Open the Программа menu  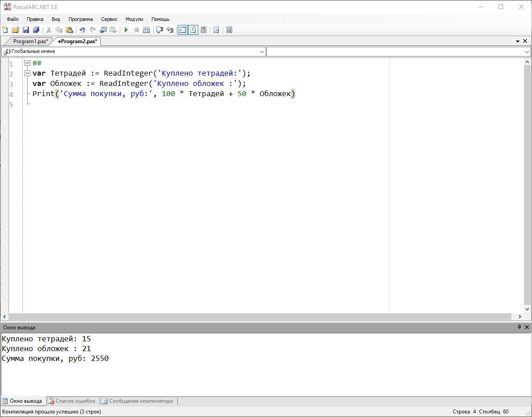81,19
